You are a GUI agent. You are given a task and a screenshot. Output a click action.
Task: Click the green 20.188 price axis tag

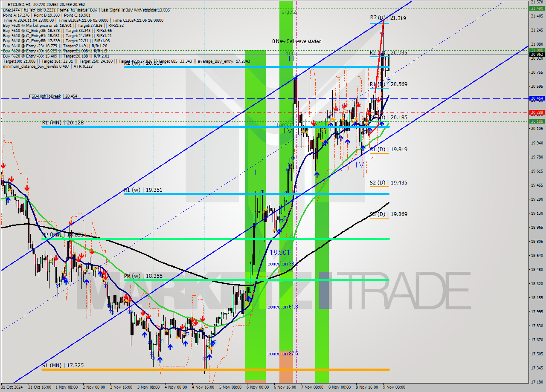pyautogui.click(x=537, y=121)
